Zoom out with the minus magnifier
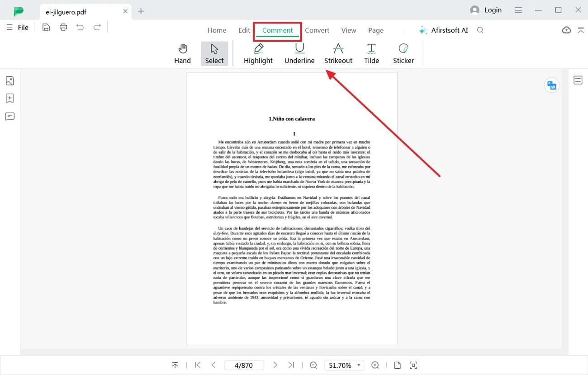588x375 pixels. [x=313, y=365]
